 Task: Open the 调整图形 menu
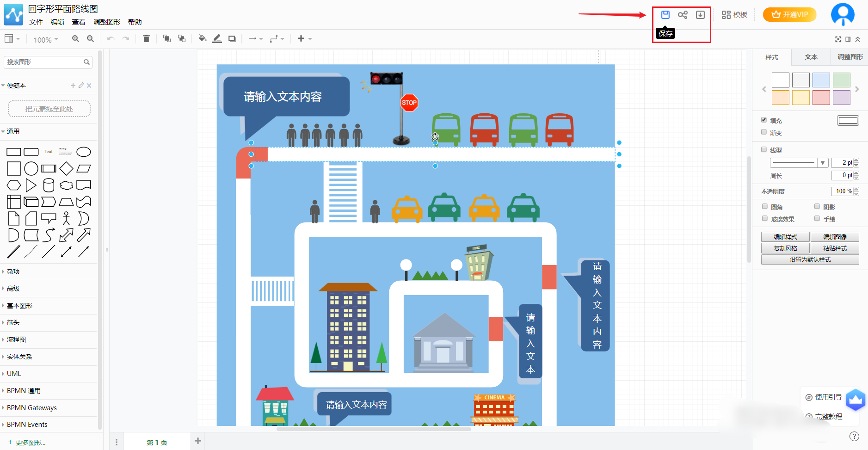tap(107, 22)
